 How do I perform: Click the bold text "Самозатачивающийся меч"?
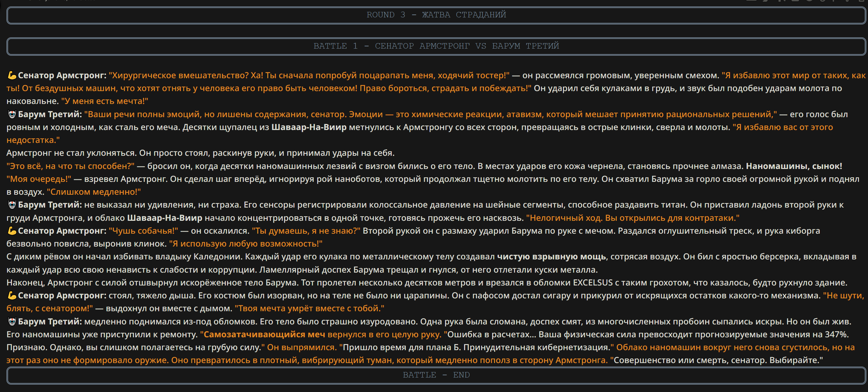point(264,334)
